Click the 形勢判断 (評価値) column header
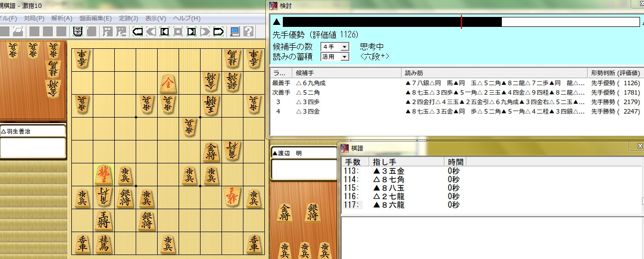Viewport: 644px width, 259px height. pyautogui.click(x=615, y=73)
